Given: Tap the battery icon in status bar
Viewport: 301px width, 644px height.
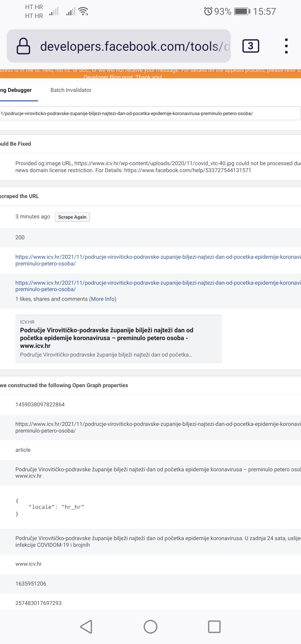Looking at the screenshot, I should click(242, 11).
